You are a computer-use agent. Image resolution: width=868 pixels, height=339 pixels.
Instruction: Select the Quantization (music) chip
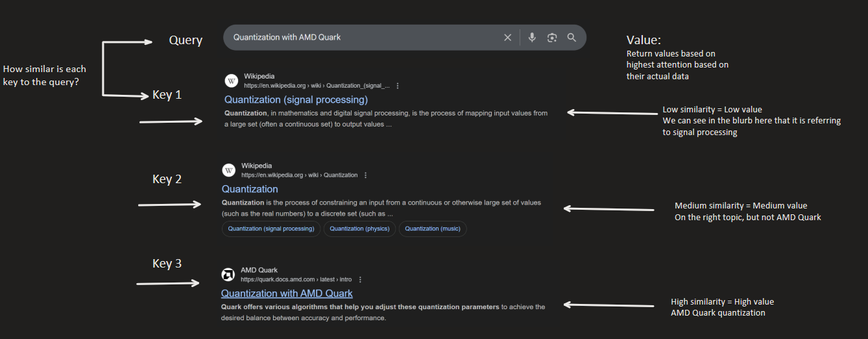pos(433,229)
